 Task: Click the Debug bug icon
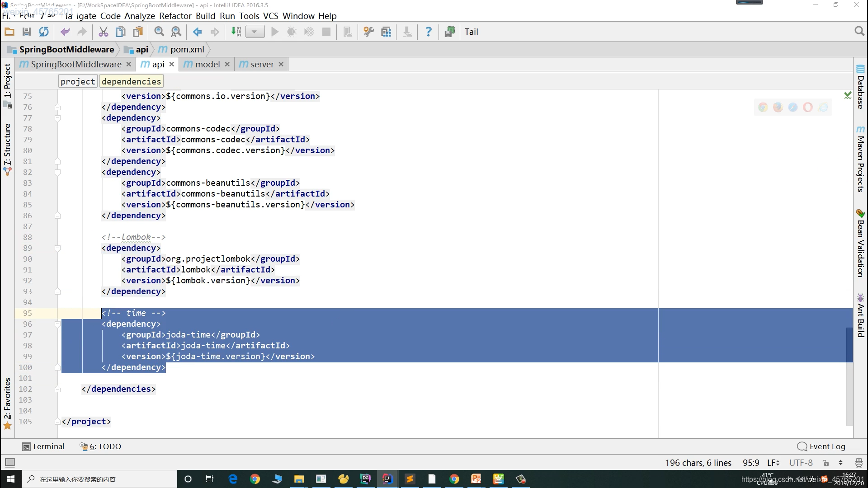pyautogui.click(x=292, y=32)
